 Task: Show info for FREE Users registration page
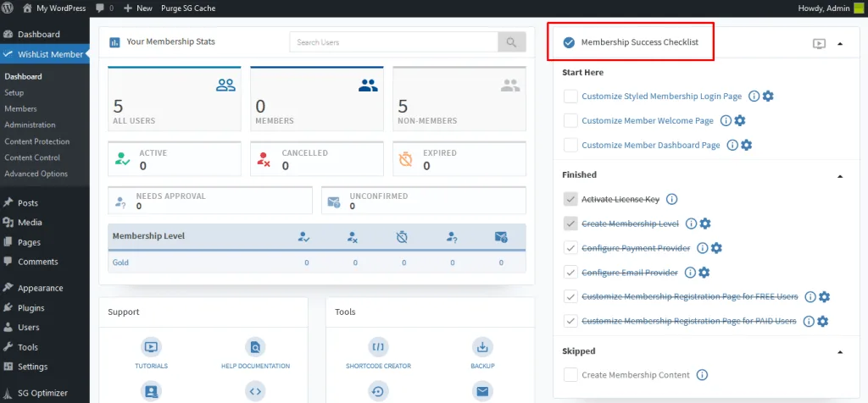pyautogui.click(x=810, y=297)
